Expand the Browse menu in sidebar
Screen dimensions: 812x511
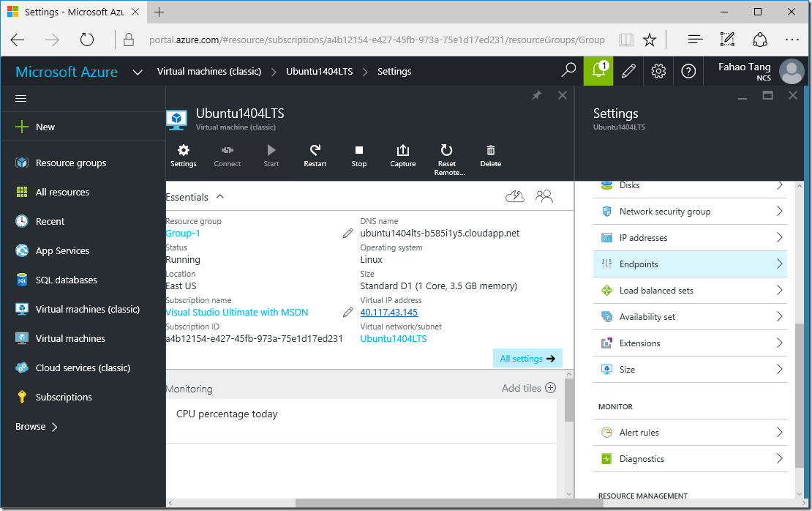[x=37, y=427]
